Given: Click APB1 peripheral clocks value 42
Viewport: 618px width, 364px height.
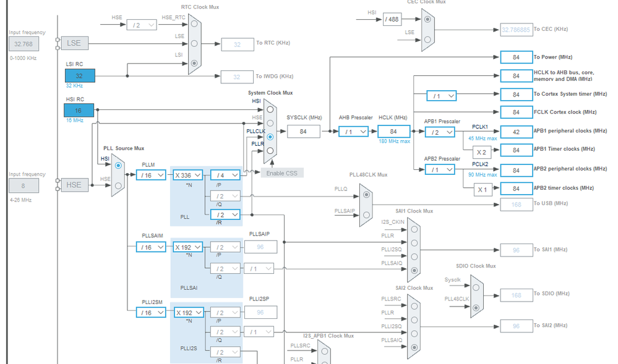Looking at the screenshot, I should click(517, 132).
